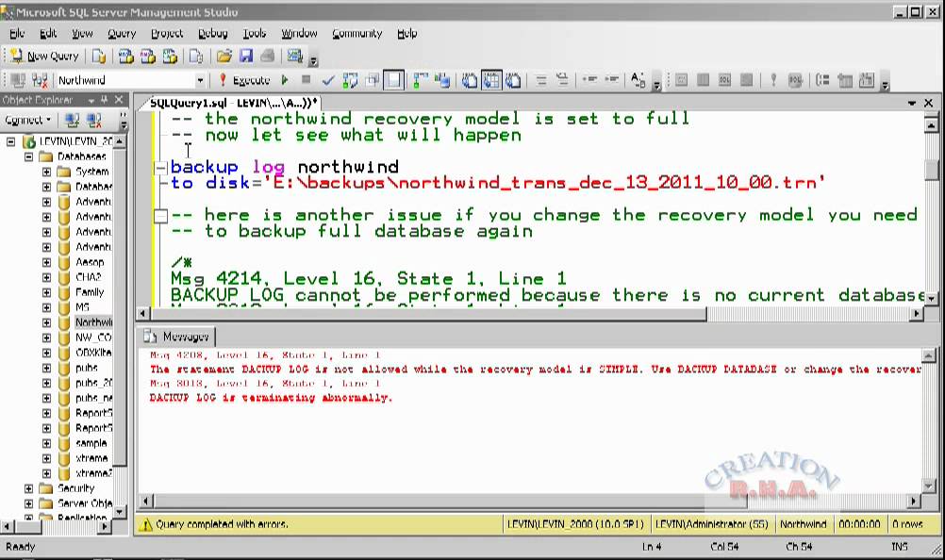Image resolution: width=945 pixels, height=560 pixels.
Task: Click the Connect toolbar icon beside the Northwind box
Action: point(18,80)
